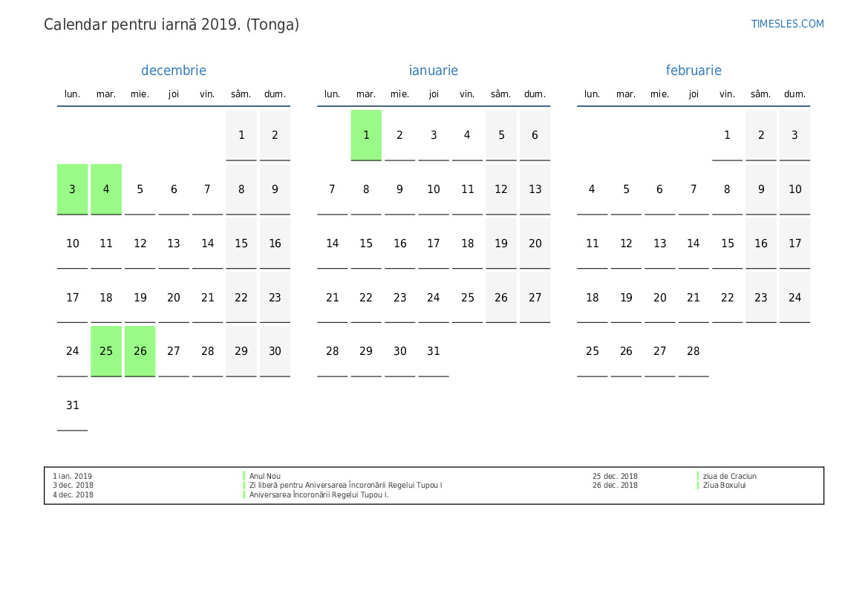868x614 pixels.
Task: Click green marker beside Anul Nou
Action: click(x=244, y=477)
